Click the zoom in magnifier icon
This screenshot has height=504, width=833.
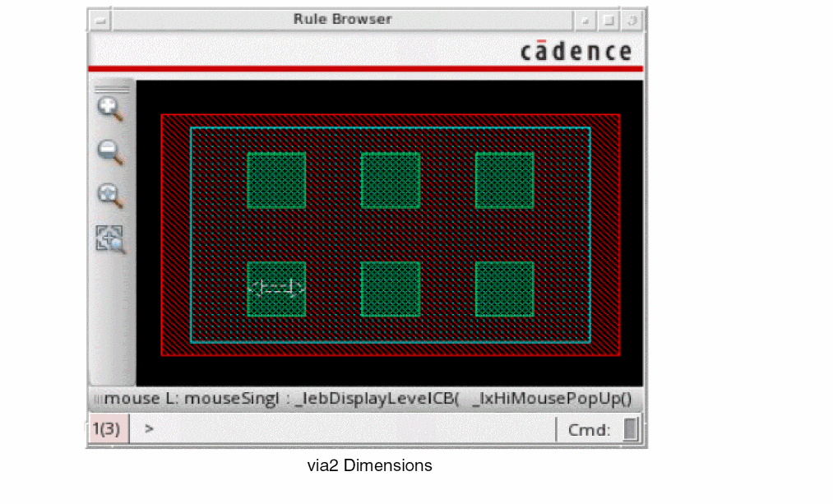tap(110, 109)
